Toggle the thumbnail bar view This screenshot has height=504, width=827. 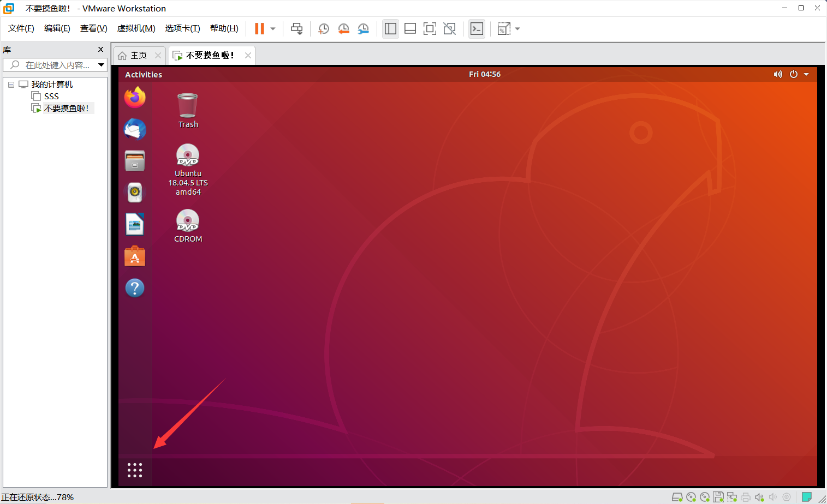tap(410, 28)
